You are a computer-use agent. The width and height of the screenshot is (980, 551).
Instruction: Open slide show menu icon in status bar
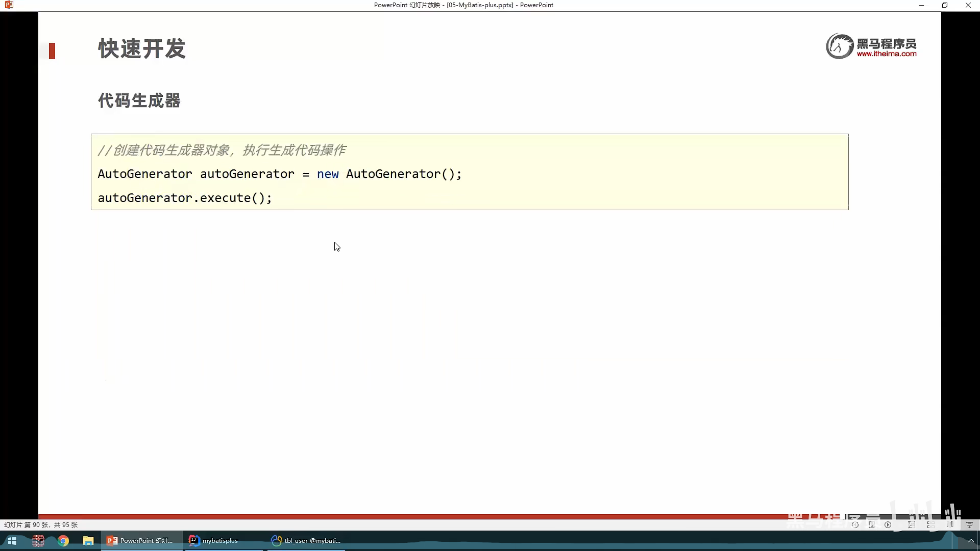871,524
